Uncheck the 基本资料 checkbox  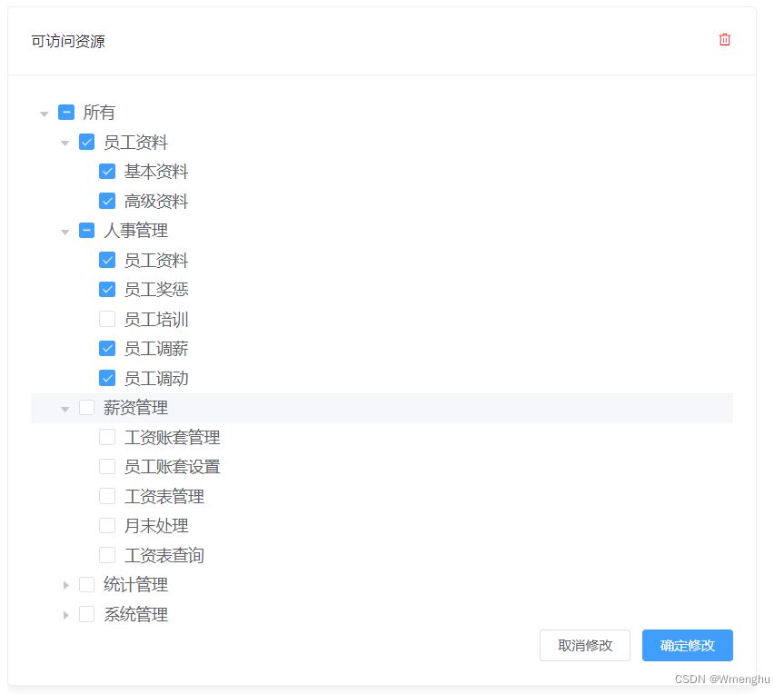point(107,172)
